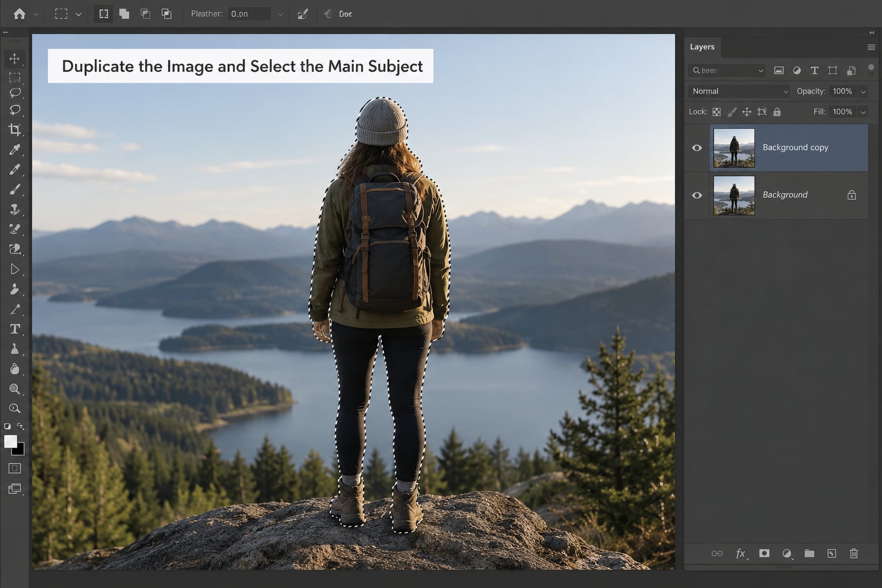This screenshot has width=882, height=588.
Task: Hide the Background layer
Action: 697,195
